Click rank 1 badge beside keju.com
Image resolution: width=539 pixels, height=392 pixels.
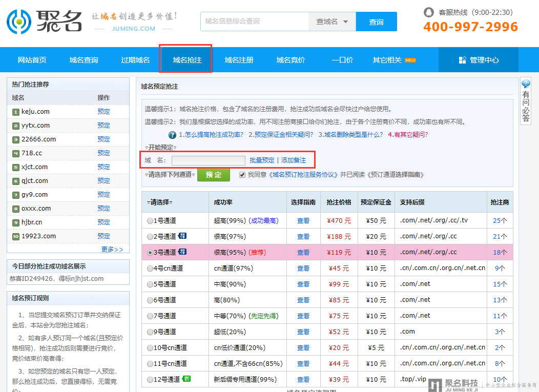point(16,112)
